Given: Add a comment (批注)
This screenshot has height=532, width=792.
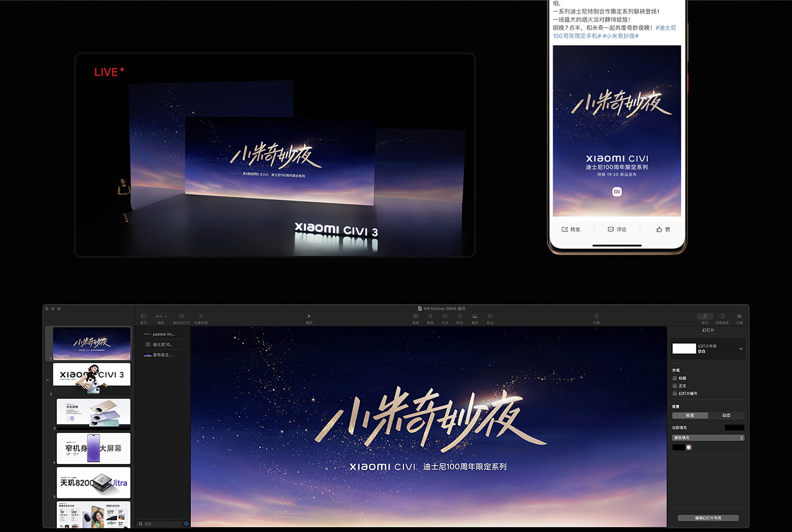Looking at the screenshot, I should (x=490, y=319).
